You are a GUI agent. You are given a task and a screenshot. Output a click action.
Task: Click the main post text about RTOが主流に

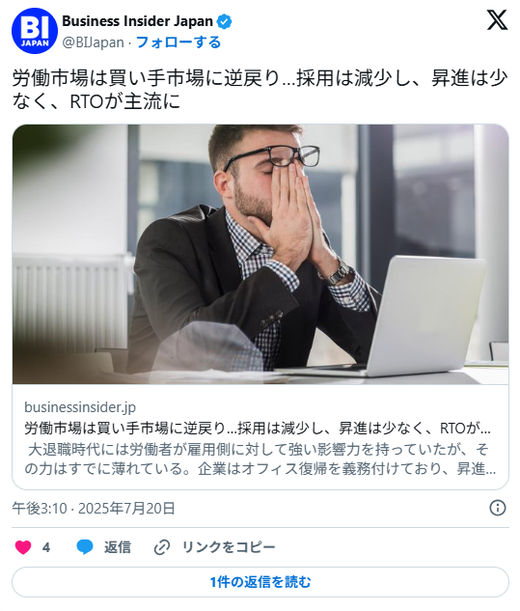click(260, 90)
